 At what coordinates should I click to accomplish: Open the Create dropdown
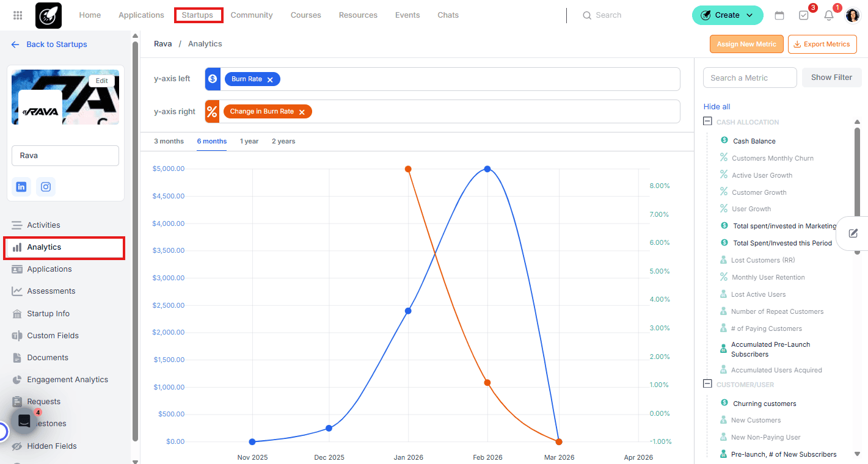(x=728, y=15)
